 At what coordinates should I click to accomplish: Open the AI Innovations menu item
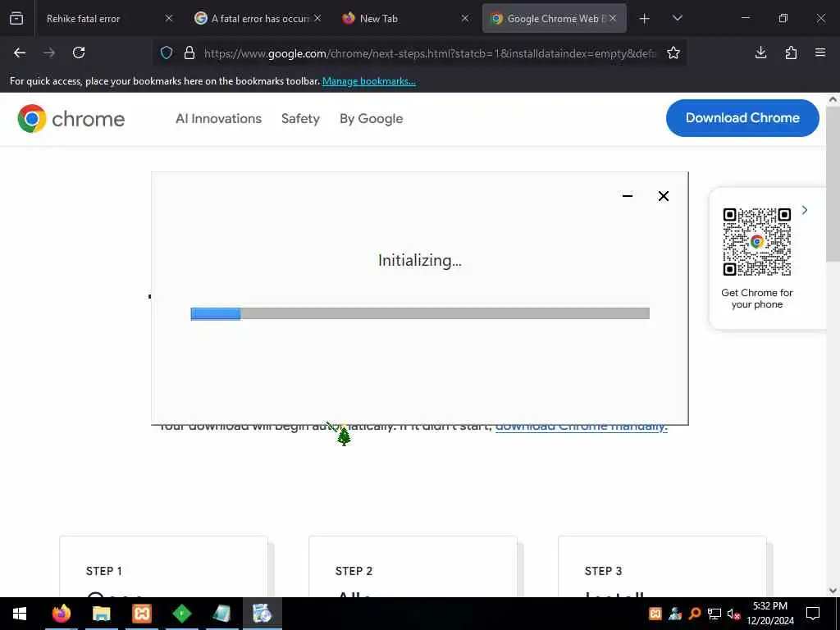coord(218,118)
